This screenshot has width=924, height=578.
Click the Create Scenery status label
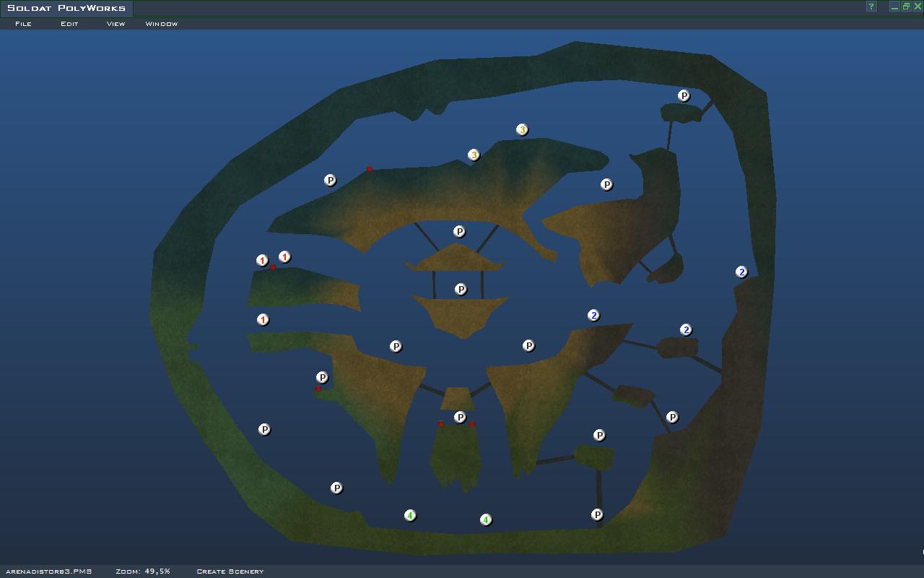pyautogui.click(x=230, y=571)
